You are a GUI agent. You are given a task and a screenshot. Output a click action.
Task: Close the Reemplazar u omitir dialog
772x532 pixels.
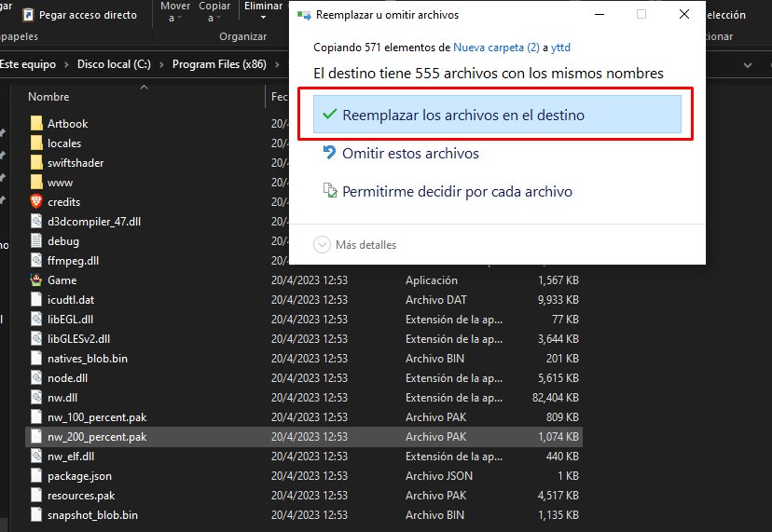684,15
